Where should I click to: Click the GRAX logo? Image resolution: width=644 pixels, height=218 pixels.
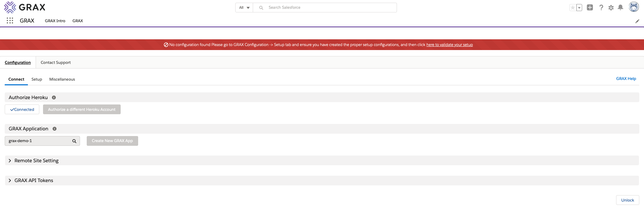tap(25, 7)
